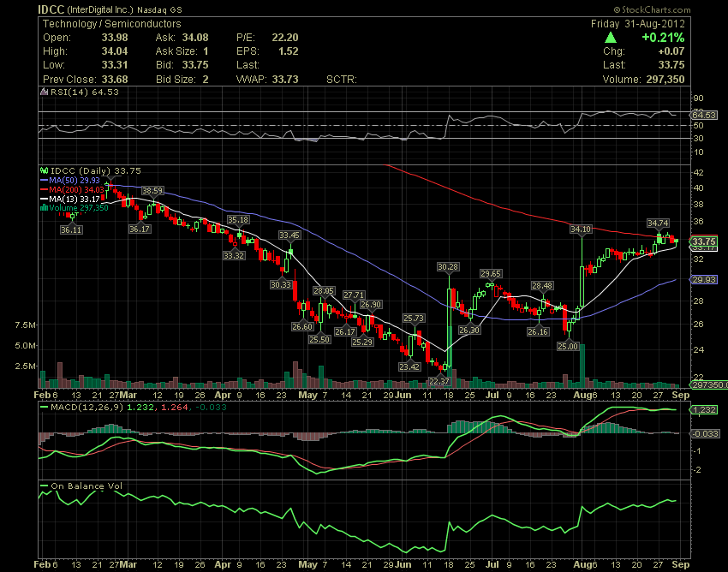Click the green On Balance Vol line marker
Image resolution: width=728 pixels, height=572 pixels.
point(44,486)
